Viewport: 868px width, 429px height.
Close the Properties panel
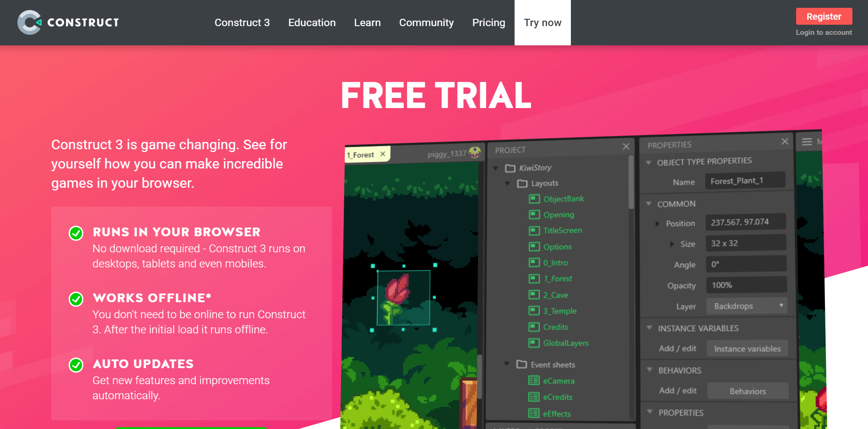785,141
